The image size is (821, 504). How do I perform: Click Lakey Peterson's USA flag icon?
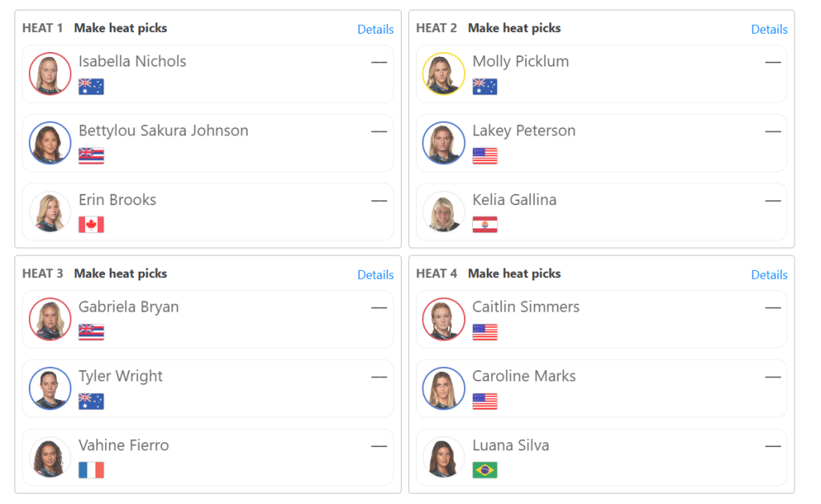(485, 155)
